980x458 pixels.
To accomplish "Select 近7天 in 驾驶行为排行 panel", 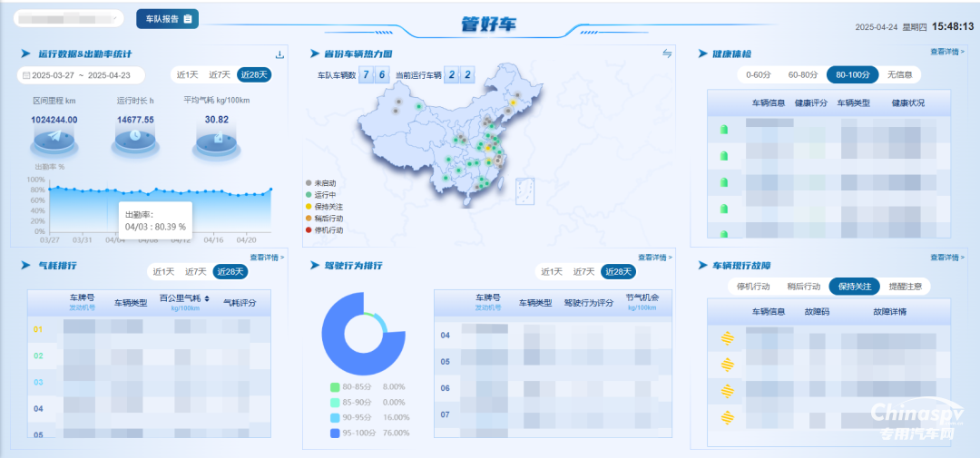I will [x=583, y=271].
